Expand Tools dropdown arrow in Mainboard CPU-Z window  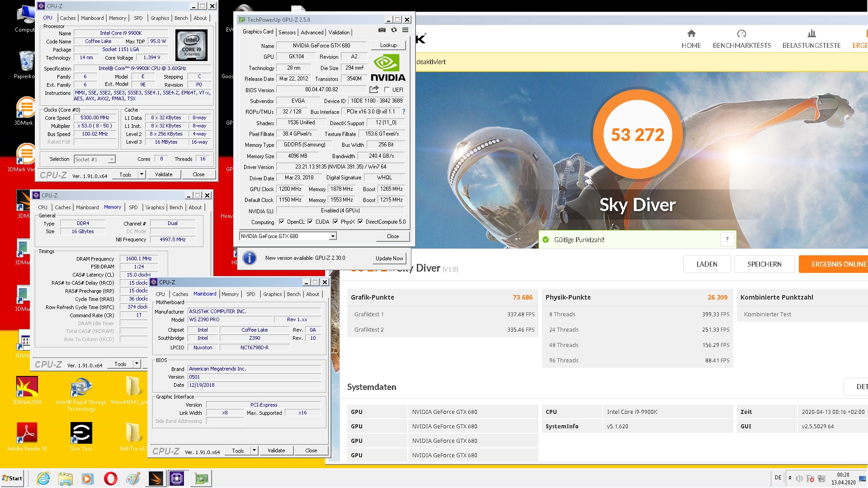tap(254, 450)
